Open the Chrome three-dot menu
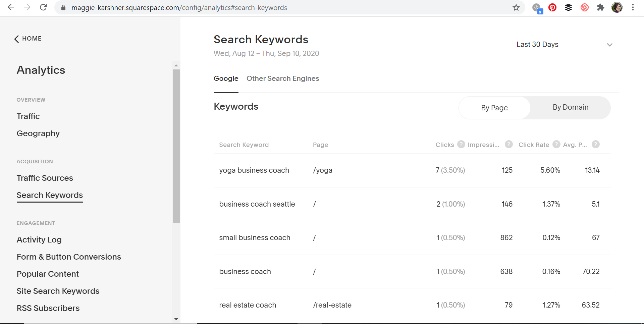Image resolution: width=644 pixels, height=324 pixels. (x=633, y=7)
